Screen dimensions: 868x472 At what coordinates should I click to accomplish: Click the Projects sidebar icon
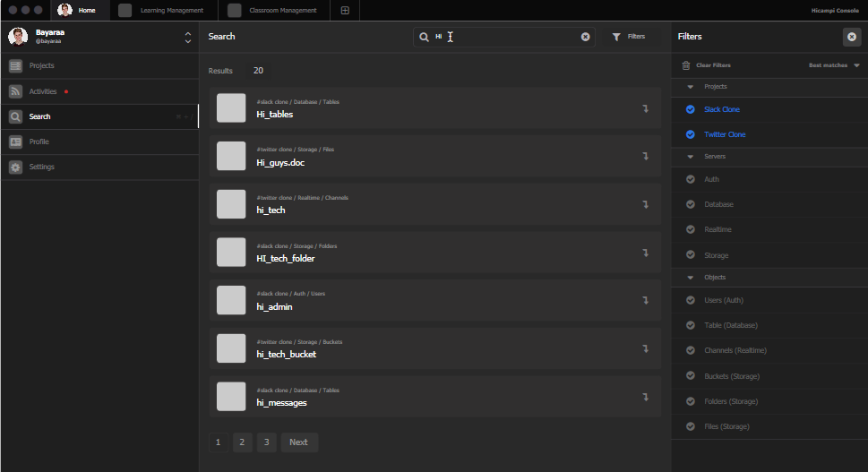pyautogui.click(x=15, y=66)
